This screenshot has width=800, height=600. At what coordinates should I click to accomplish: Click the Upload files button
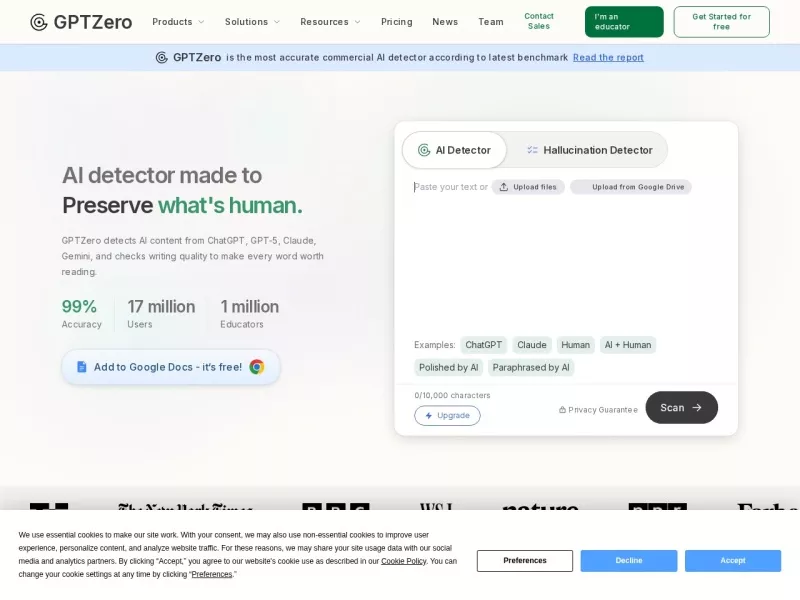(x=528, y=187)
